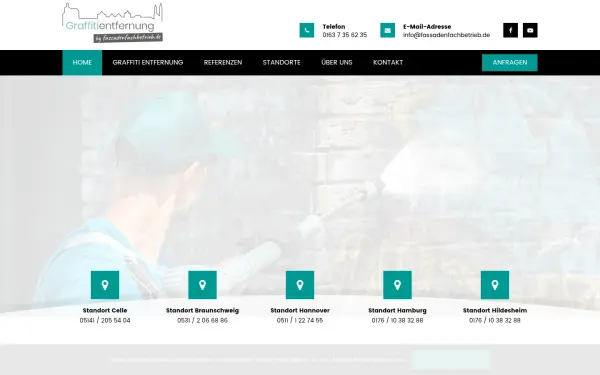This screenshot has width=600, height=375.
Task: Click the E-Mail-Adresse label in the header
Action: click(427, 26)
